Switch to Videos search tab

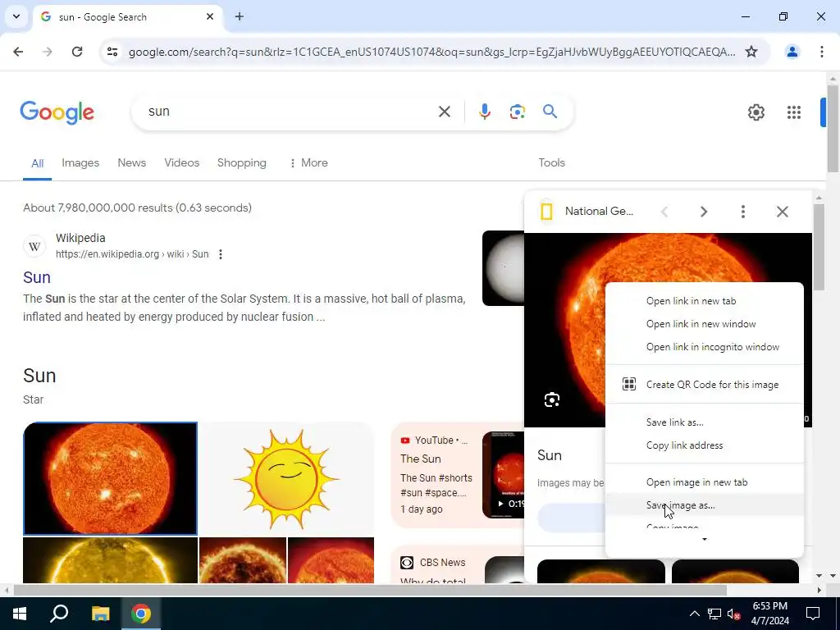coord(181,163)
